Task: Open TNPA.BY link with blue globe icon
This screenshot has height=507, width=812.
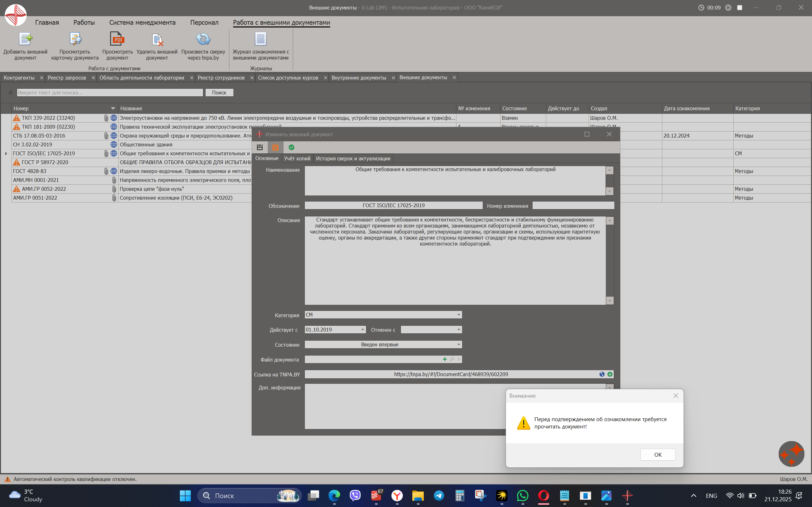Action: 602,374
